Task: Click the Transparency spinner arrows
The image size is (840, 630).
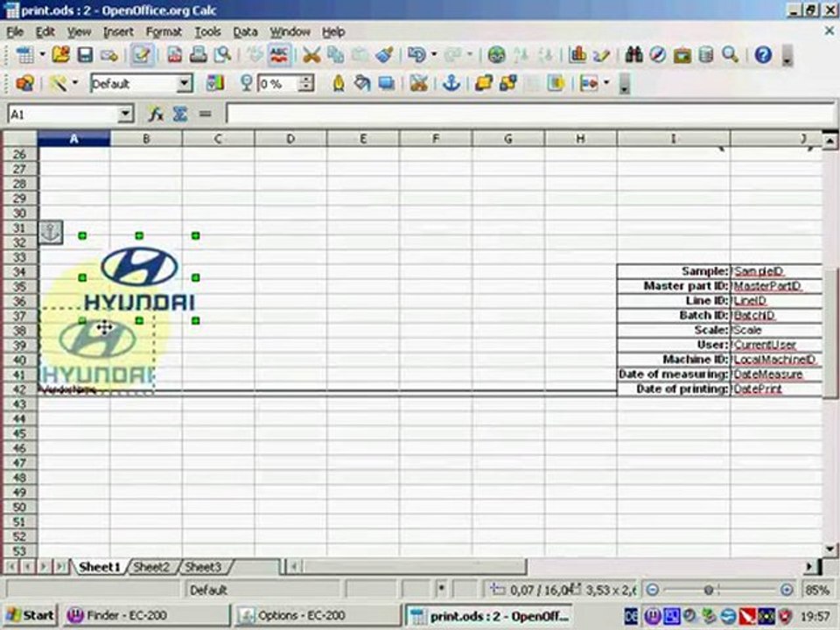Action: (x=306, y=84)
